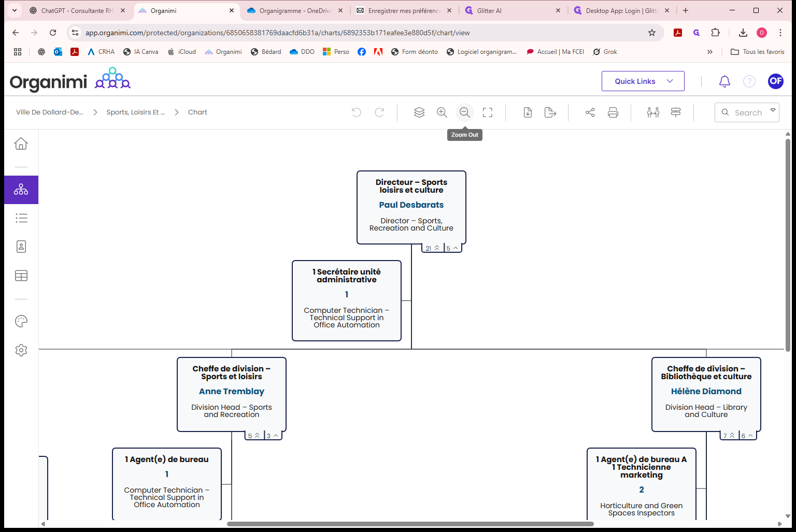The width and height of the screenshot is (796, 532).
Task: Go to Home in left sidebar
Action: tap(21, 143)
